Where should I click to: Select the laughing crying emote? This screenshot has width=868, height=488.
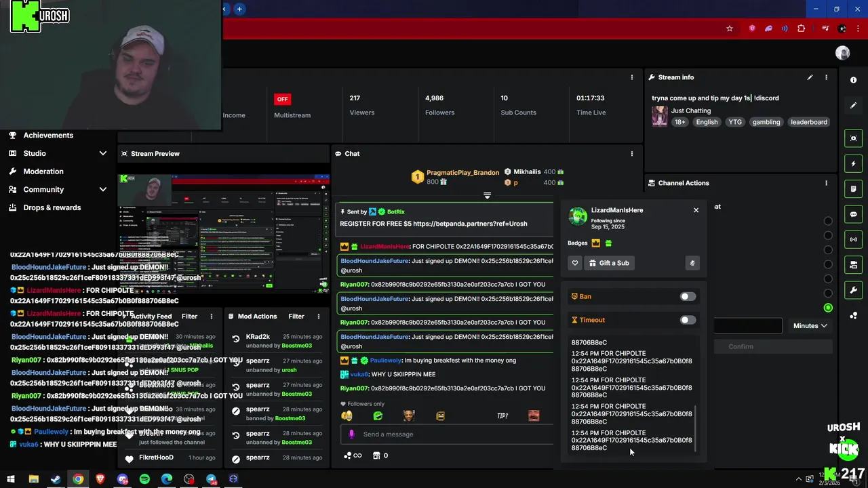pyautogui.click(x=347, y=415)
